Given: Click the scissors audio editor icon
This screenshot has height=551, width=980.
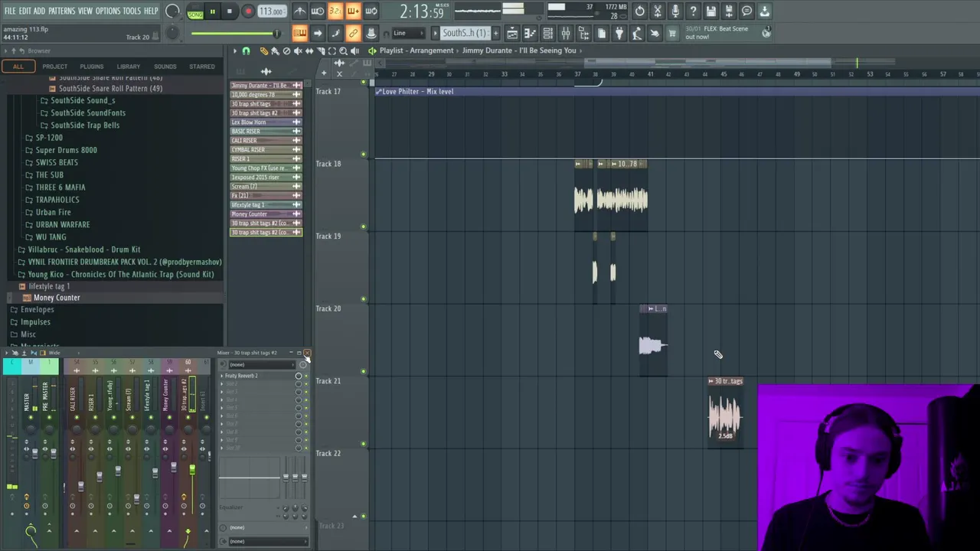Looking at the screenshot, I should (657, 11).
